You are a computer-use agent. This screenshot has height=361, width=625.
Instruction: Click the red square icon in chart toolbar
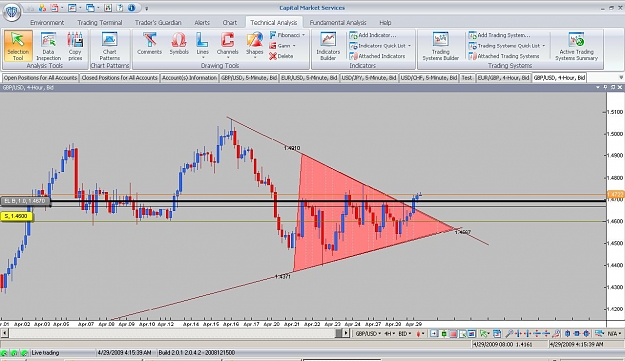[x=454, y=334]
